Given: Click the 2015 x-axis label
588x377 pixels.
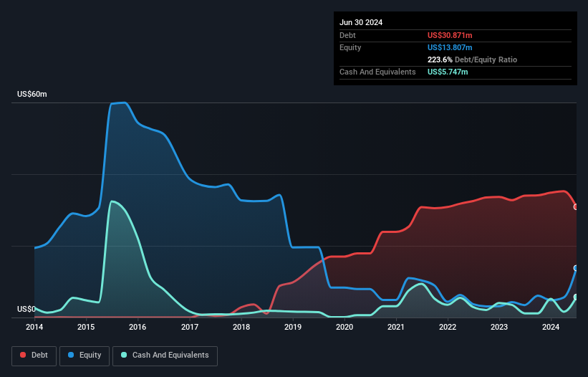Looking at the screenshot, I should 86,327.
